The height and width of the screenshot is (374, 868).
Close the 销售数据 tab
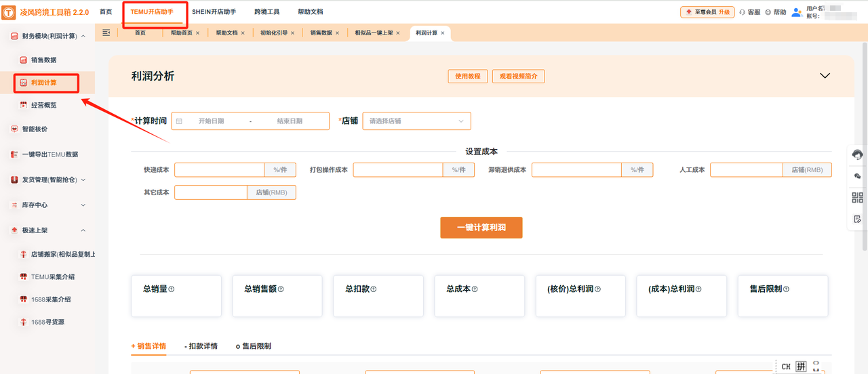(337, 33)
